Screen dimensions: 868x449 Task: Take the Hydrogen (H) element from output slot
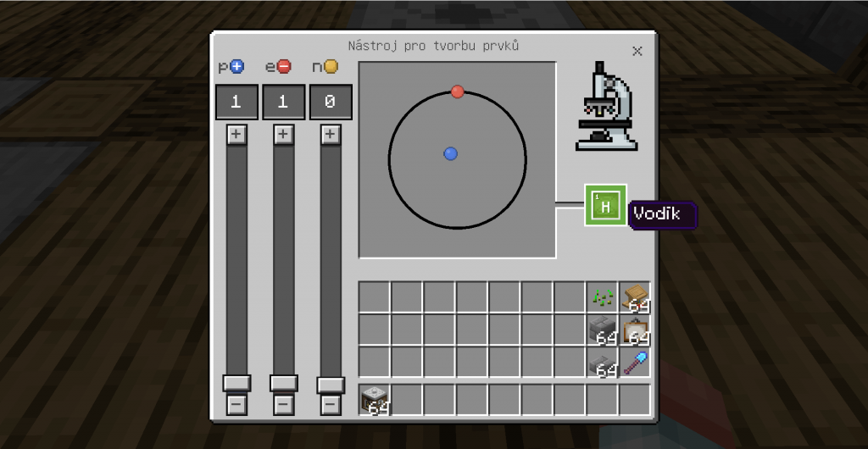tap(605, 205)
